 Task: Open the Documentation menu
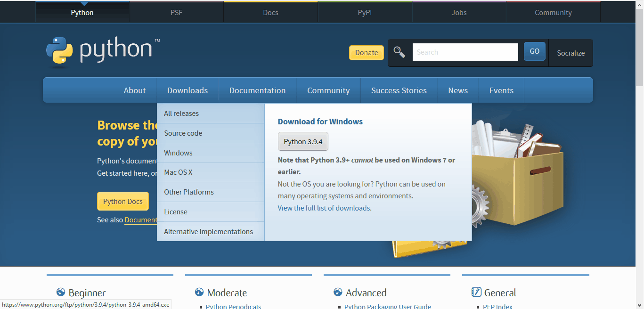tap(257, 90)
